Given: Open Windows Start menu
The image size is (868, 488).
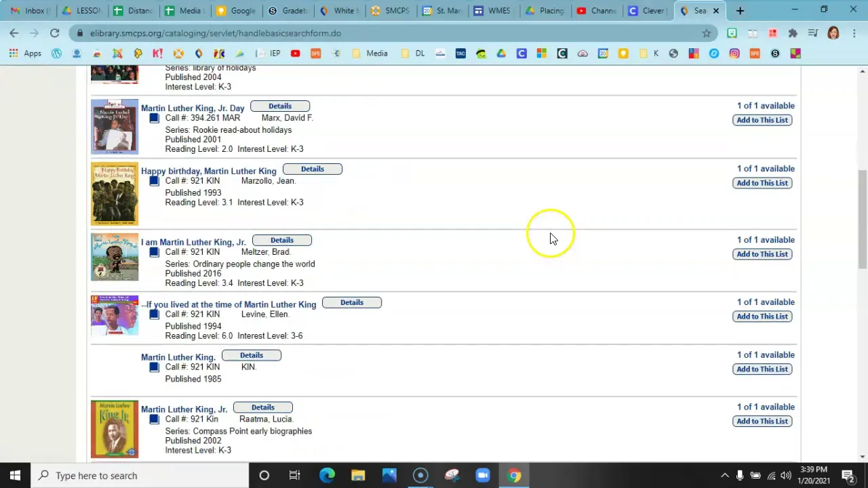Looking at the screenshot, I should 15,475.
